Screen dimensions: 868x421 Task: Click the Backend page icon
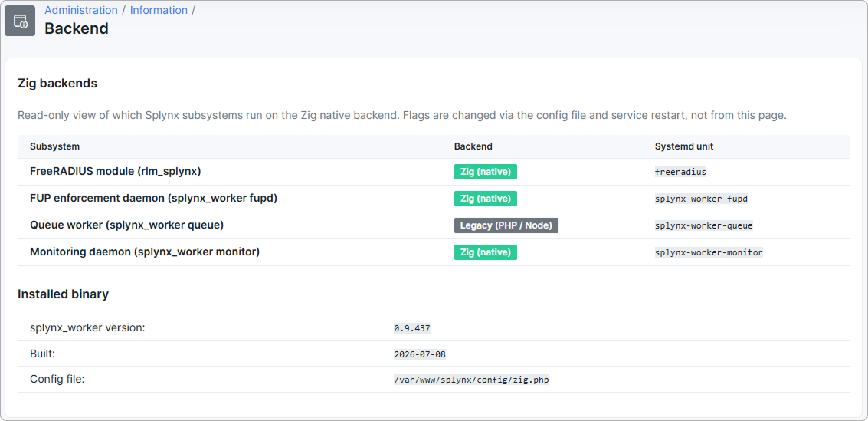coord(20,21)
